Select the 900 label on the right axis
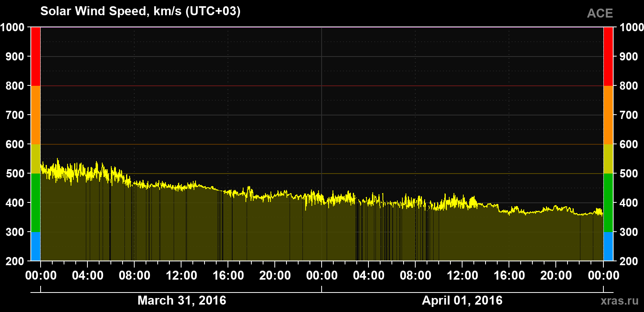This screenshot has width=644, height=312. point(629,57)
